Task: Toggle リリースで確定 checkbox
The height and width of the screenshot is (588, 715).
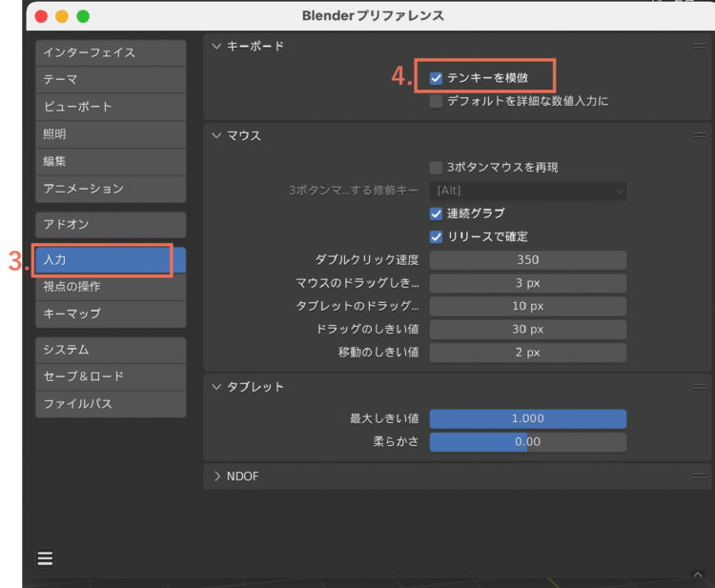Action: click(436, 237)
